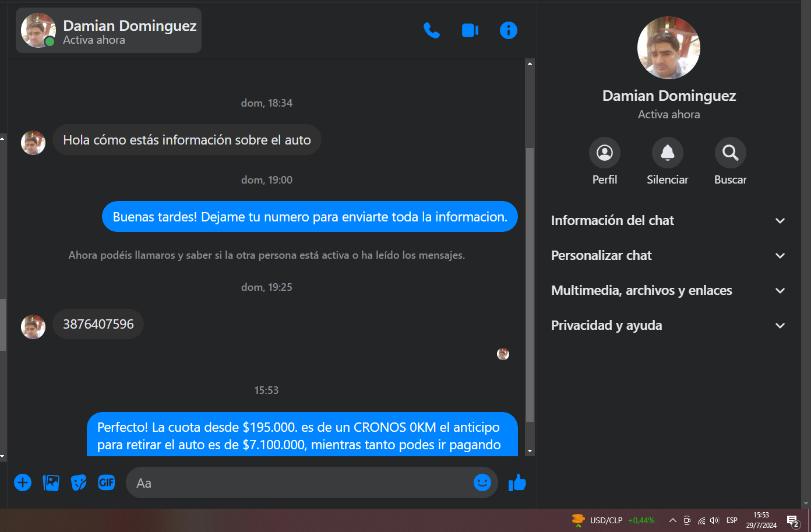
Task: Open the emoji picker in message box
Action: [x=482, y=482]
